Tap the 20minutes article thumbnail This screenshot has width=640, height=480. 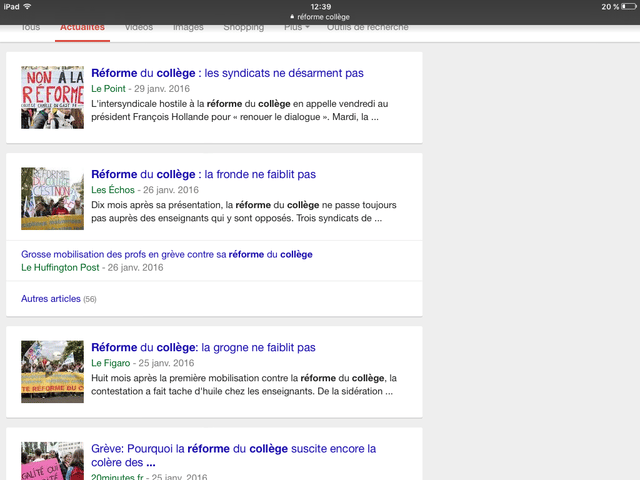pyautogui.click(x=52, y=461)
